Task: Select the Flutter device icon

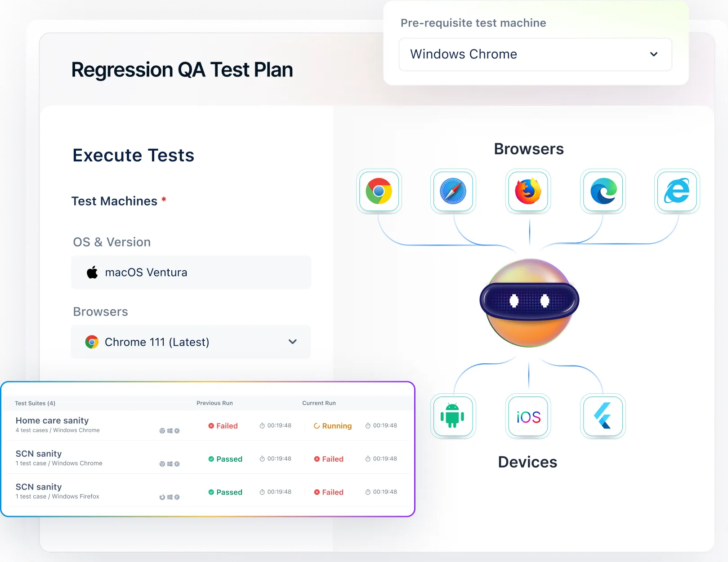Action: point(603,416)
